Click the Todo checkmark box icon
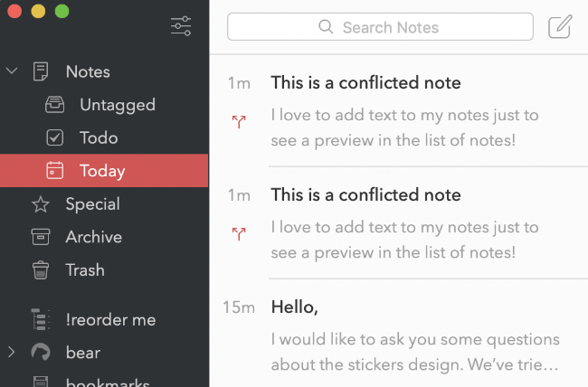The height and width of the screenshot is (387, 588). (x=55, y=137)
